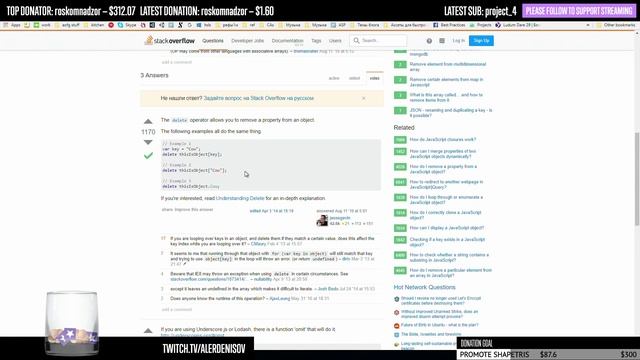Open the edited Apr revision link
640x360 pixels.
point(271,211)
